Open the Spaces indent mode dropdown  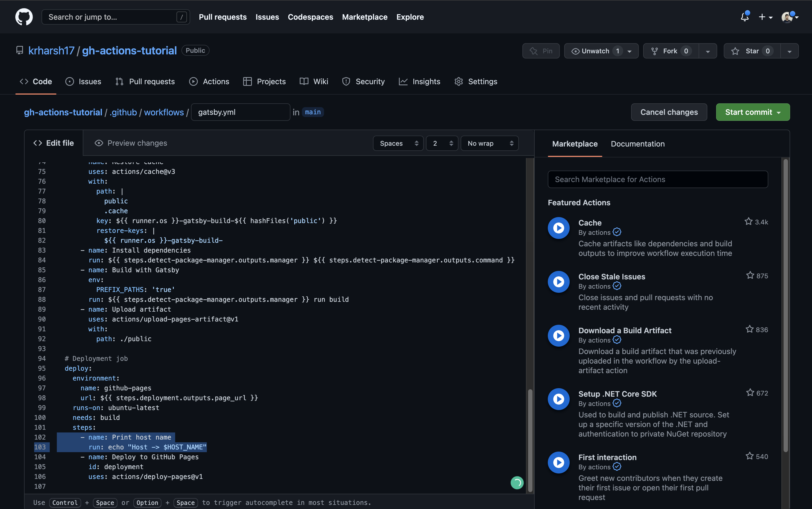398,144
